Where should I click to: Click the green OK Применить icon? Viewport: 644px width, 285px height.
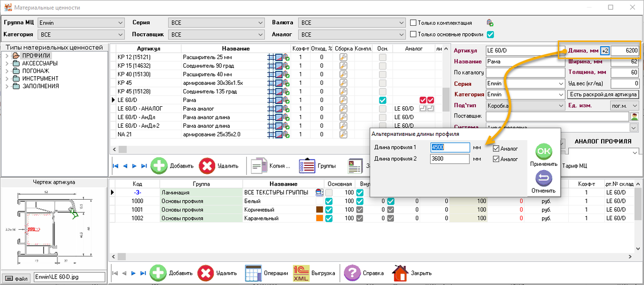point(544,150)
